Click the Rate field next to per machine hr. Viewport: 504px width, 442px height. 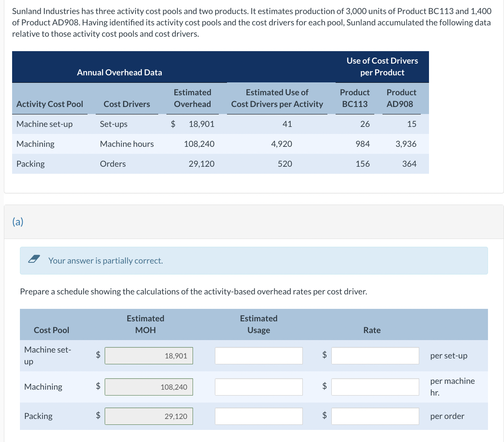[375, 387]
